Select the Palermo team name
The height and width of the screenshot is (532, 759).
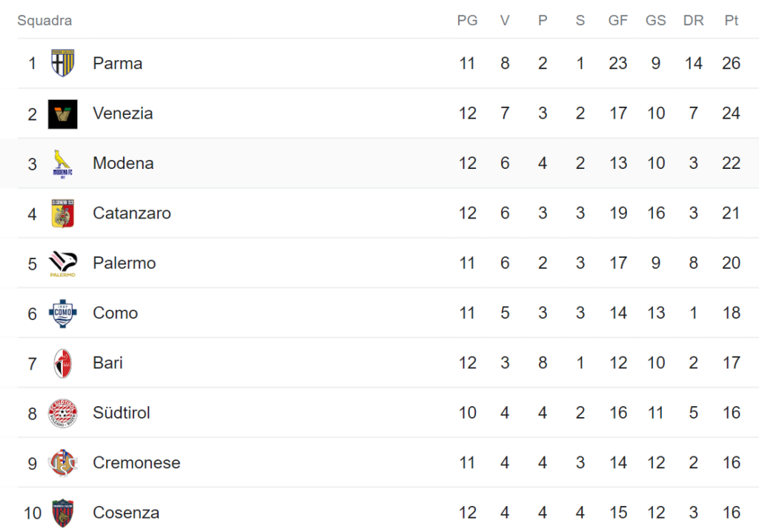(x=125, y=263)
